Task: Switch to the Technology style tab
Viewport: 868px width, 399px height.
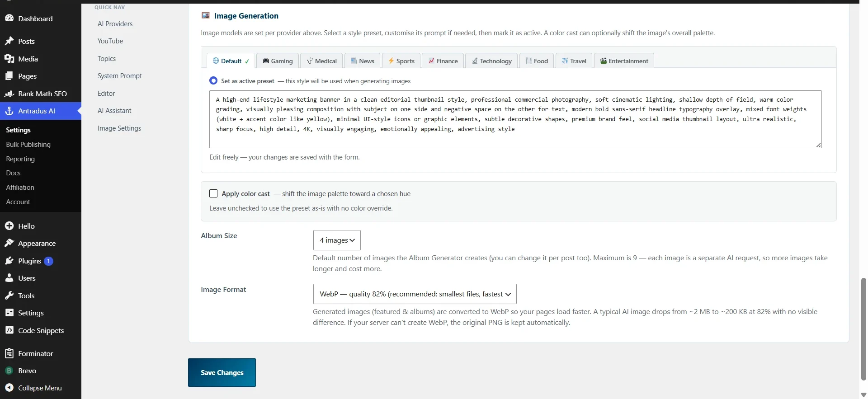Action: tap(491, 61)
